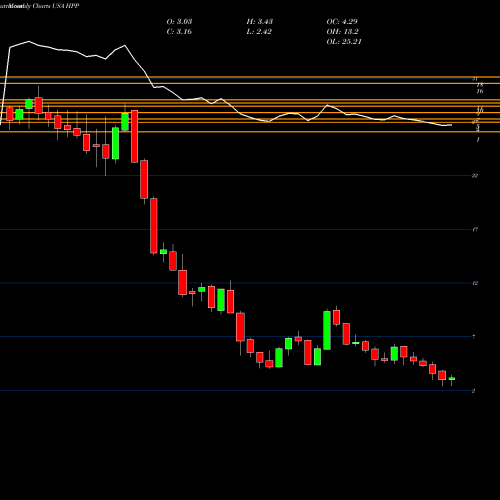
Task: Click the 'OL: 25.21' reading
Action: click(x=344, y=41)
